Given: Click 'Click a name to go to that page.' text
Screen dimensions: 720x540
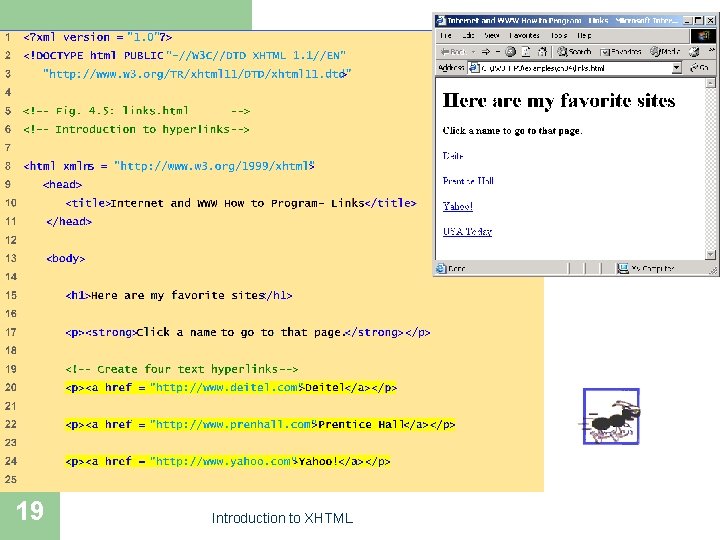Looking at the screenshot, I should click(512, 131).
